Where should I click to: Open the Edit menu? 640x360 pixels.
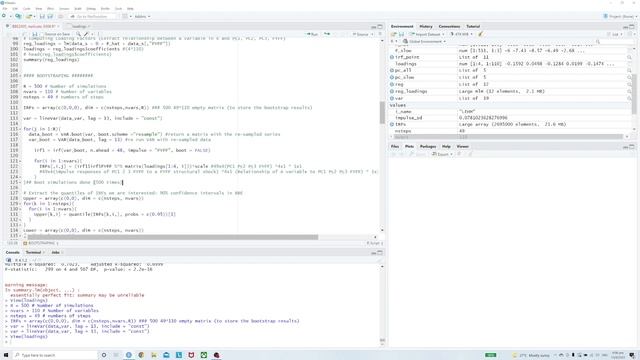point(15,9)
